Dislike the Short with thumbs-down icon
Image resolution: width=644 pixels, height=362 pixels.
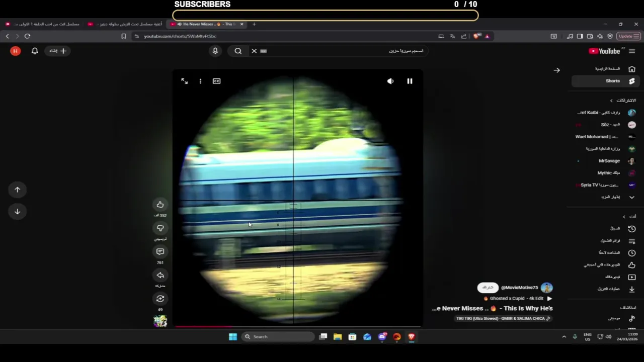160,228
